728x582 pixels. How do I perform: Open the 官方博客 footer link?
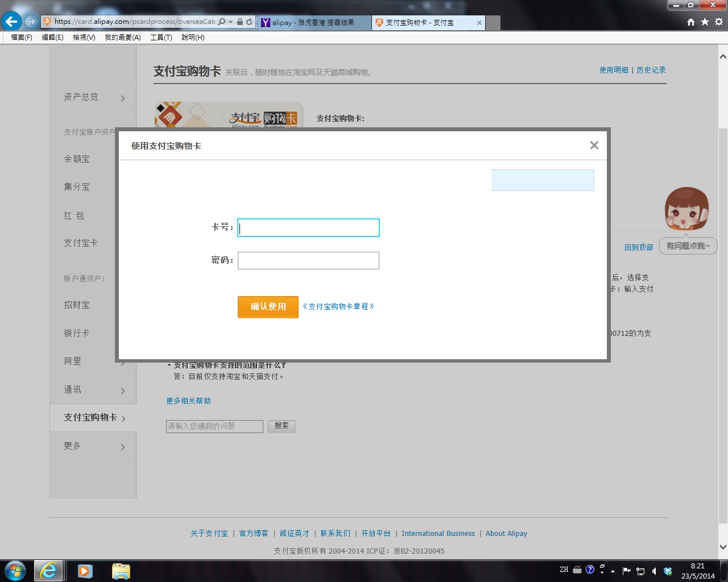click(254, 534)
